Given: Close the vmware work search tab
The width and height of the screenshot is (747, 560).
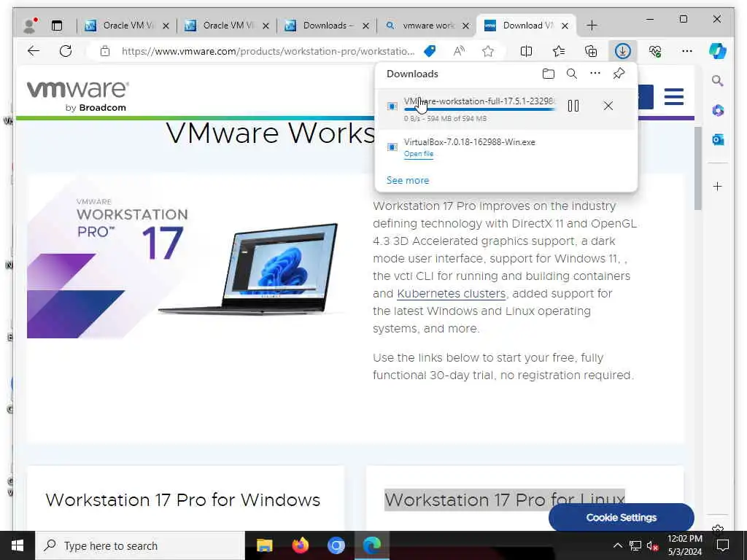Looking at the screenshot, I should [x=466, y=26].
